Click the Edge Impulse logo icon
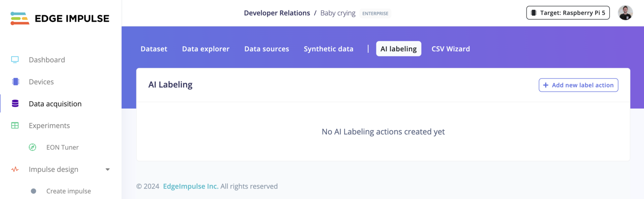644x199 pixels. click(x=20, y=19)
